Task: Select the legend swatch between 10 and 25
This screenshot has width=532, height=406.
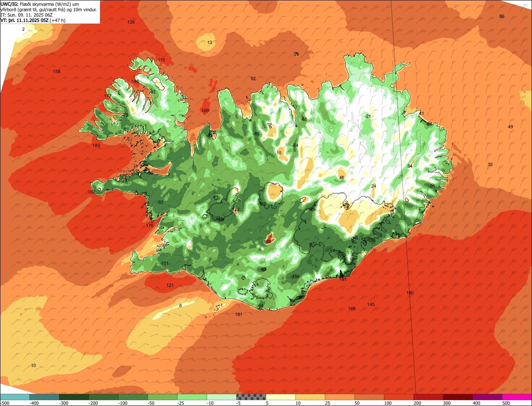Action: [x=310, y=397]
